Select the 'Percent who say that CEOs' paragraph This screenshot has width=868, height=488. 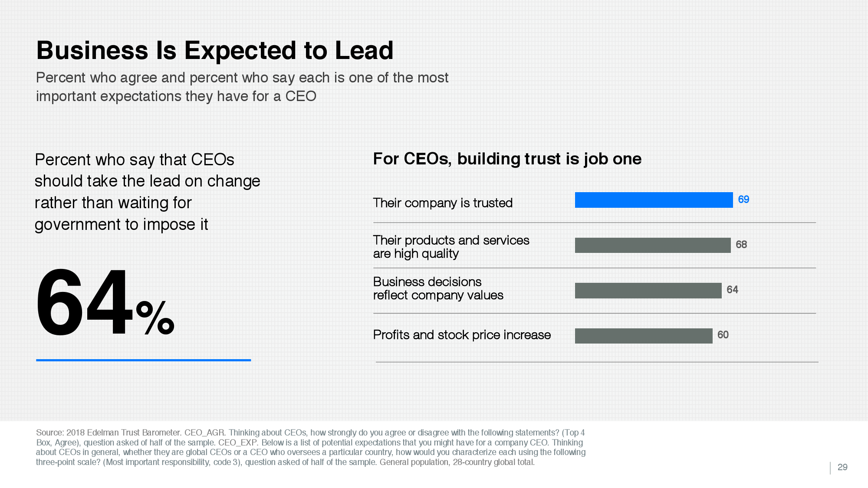[148, 192]
